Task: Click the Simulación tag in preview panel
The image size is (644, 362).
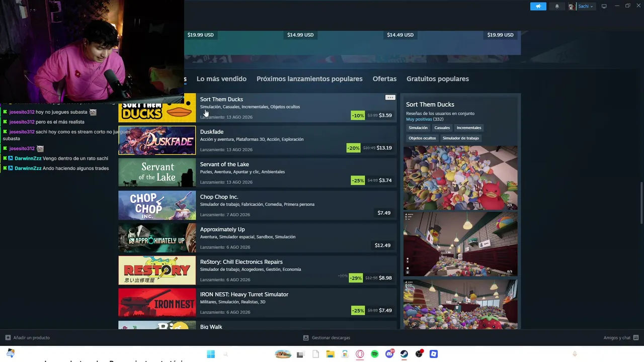Action: coord(418,128)
